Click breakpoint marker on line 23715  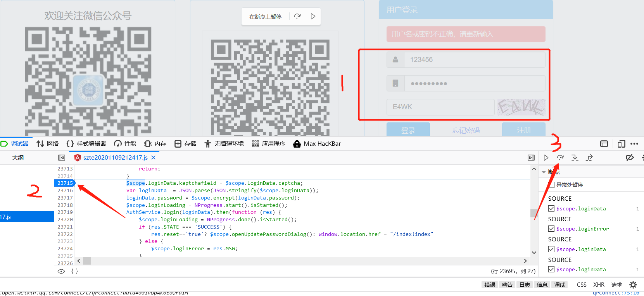pos(65,183)
